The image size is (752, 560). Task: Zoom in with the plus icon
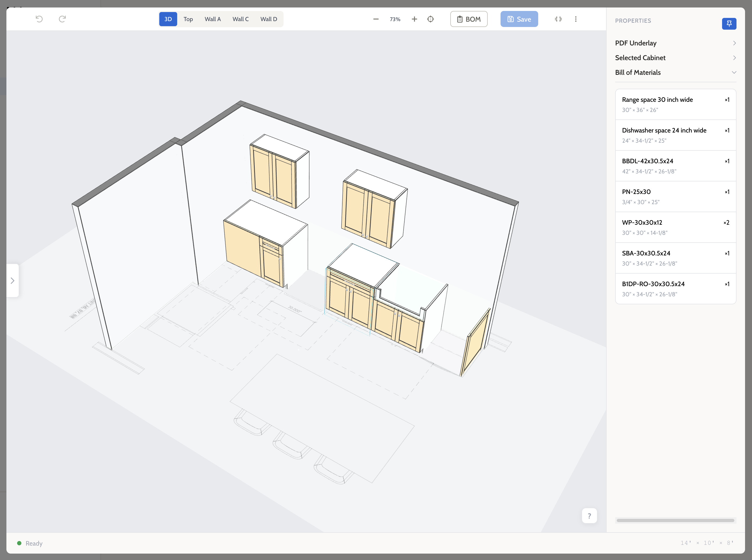pos(414,19)
